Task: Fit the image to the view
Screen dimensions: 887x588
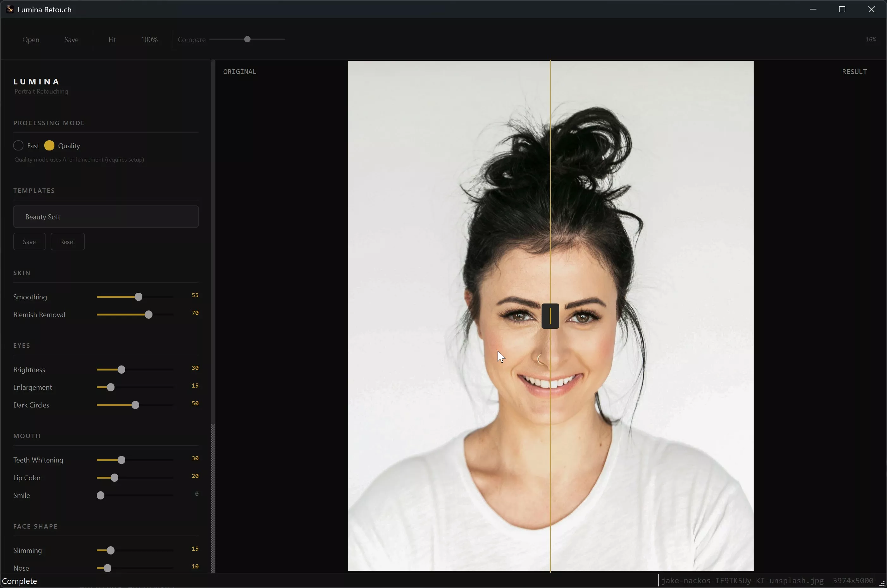Action: coord(112,40)
